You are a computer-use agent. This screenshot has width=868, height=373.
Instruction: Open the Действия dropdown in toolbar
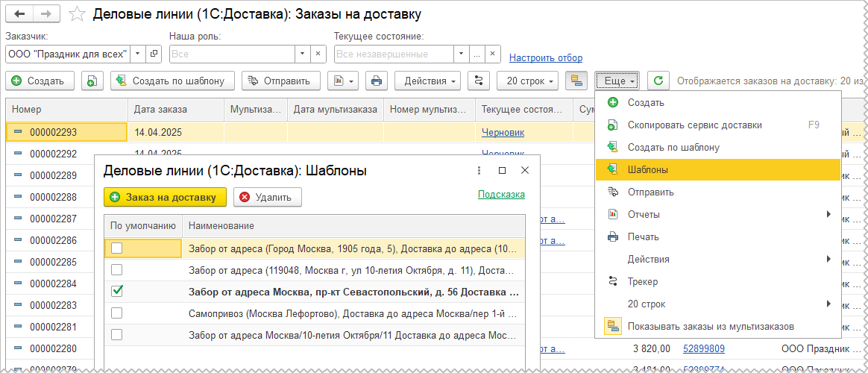point(427,81)
